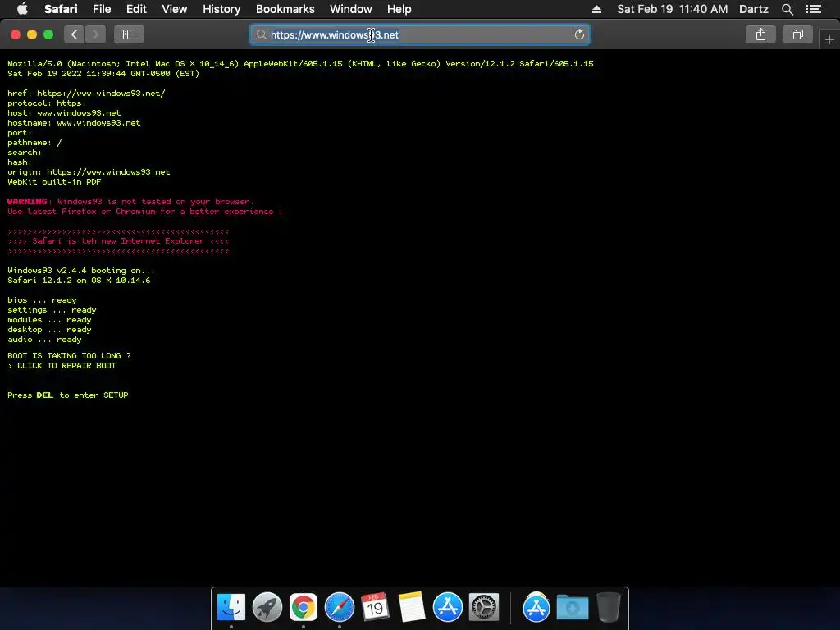
Task: Click the Safari forward button
Action: tap(95, 34)
